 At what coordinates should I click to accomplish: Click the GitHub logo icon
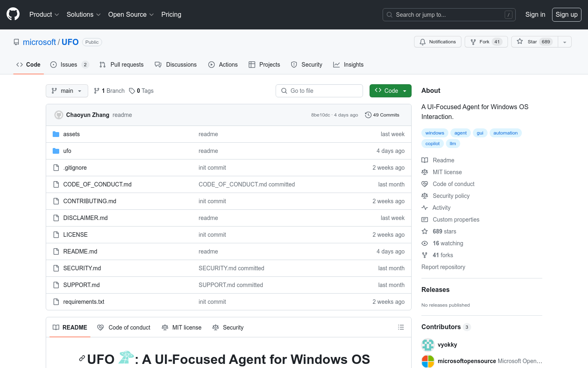pos(13,14)
